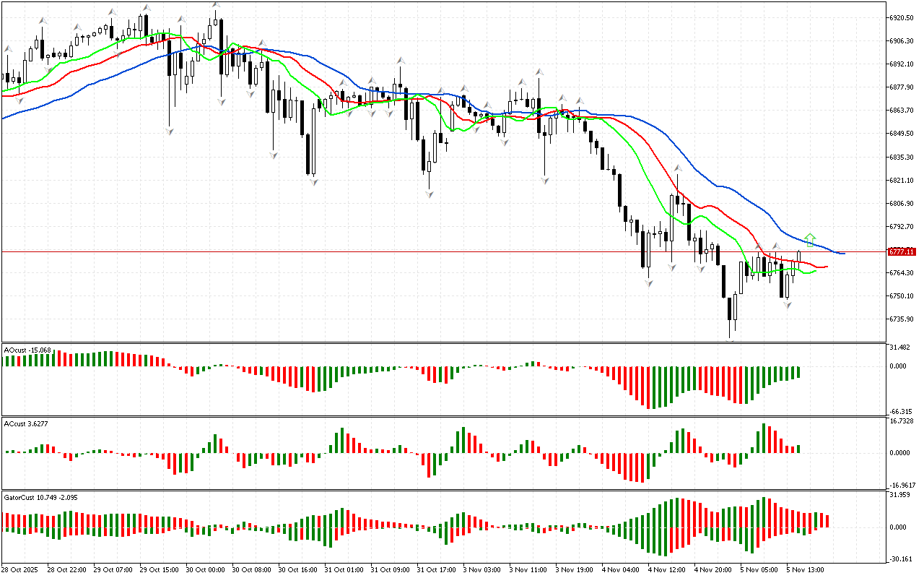Click the 28 Oct 2025 date label
This screenshot has height=578, width=924.
click(22, 569)
